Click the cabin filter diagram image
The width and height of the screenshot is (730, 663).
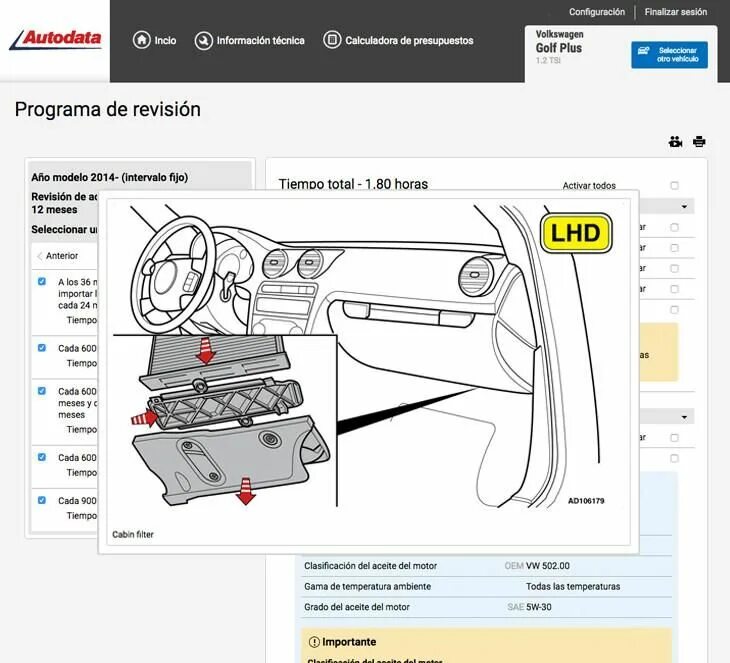pos(368,356)
